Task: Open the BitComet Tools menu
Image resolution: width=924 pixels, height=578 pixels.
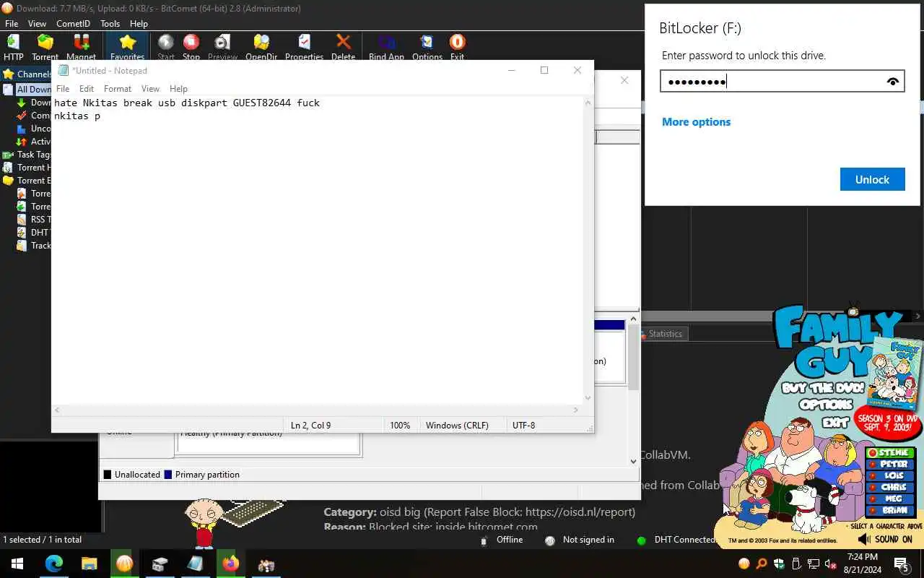Action: [x=110, y=24]
